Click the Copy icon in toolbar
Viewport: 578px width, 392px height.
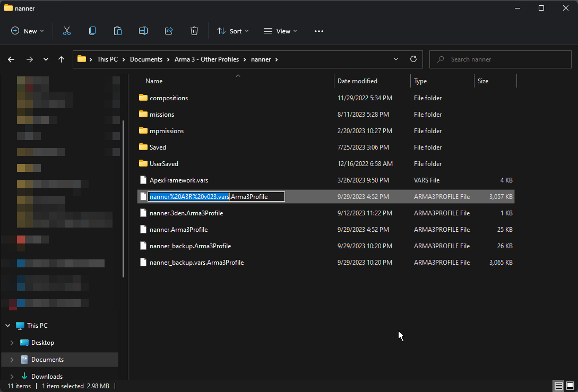pos(92,31)
